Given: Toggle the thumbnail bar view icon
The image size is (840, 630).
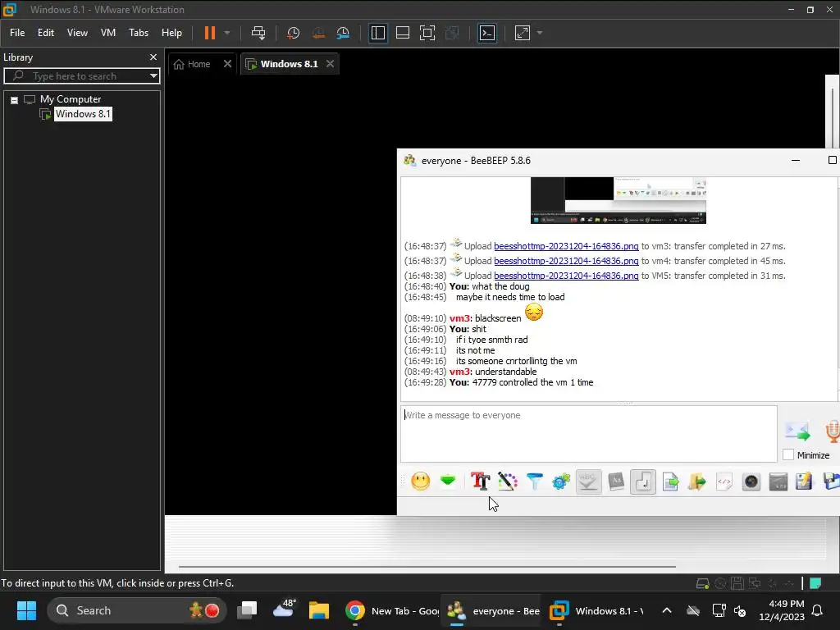Looking at the screenshot, I should click(402, 33).
